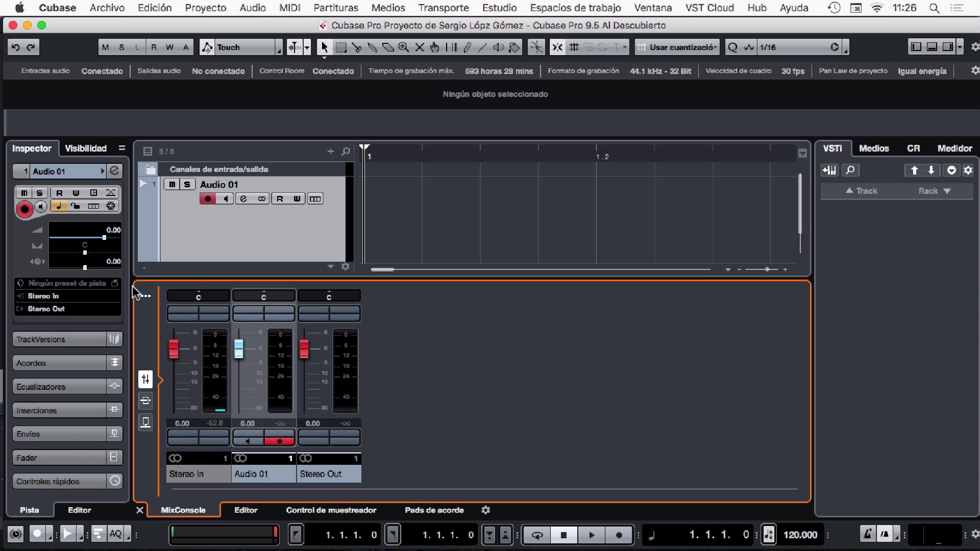Viewport: 980px width, 551px height.
Task: Open the Transporte menu
Action: 443,8
